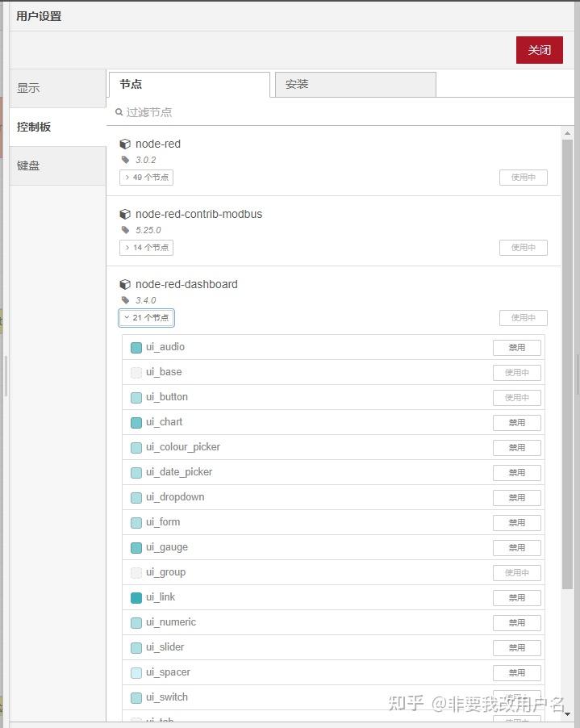Select the ui_slider node icon
The width and height of the screenshot is (580, 728).
click(136, 647)
